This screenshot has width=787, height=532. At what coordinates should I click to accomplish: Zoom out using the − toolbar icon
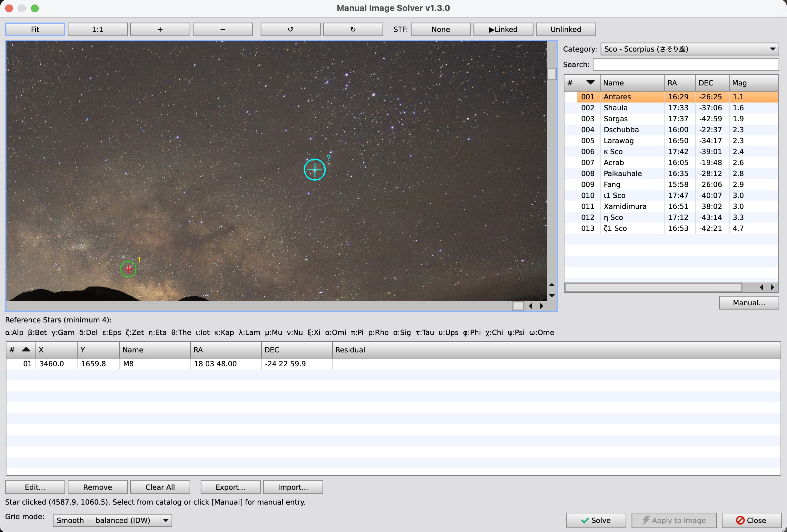(x=223, y=29)
